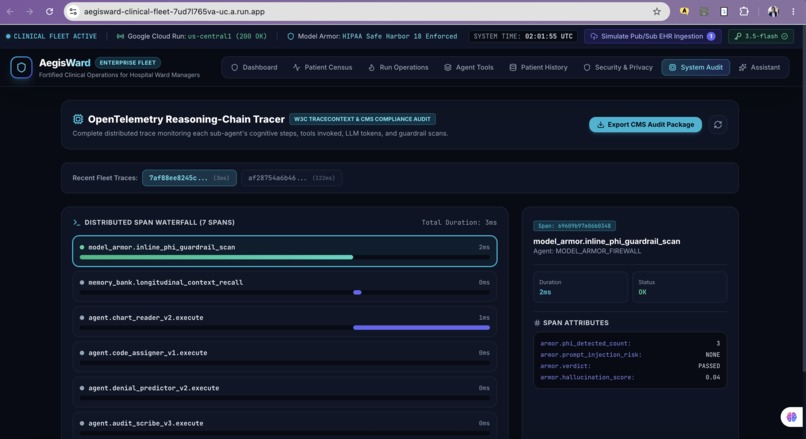
Task: Open the Dashboard tab
Action: click(254, 67)
